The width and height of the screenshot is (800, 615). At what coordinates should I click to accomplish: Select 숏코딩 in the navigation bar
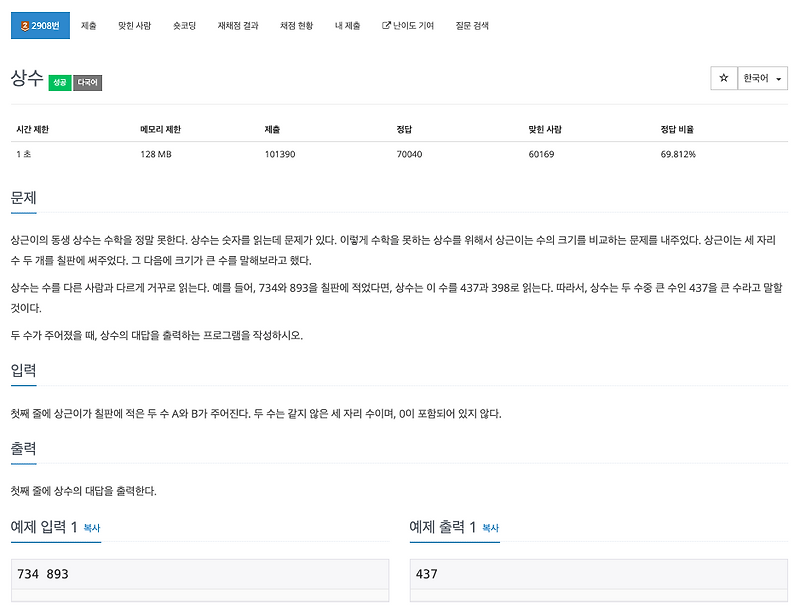pos(186,27)
